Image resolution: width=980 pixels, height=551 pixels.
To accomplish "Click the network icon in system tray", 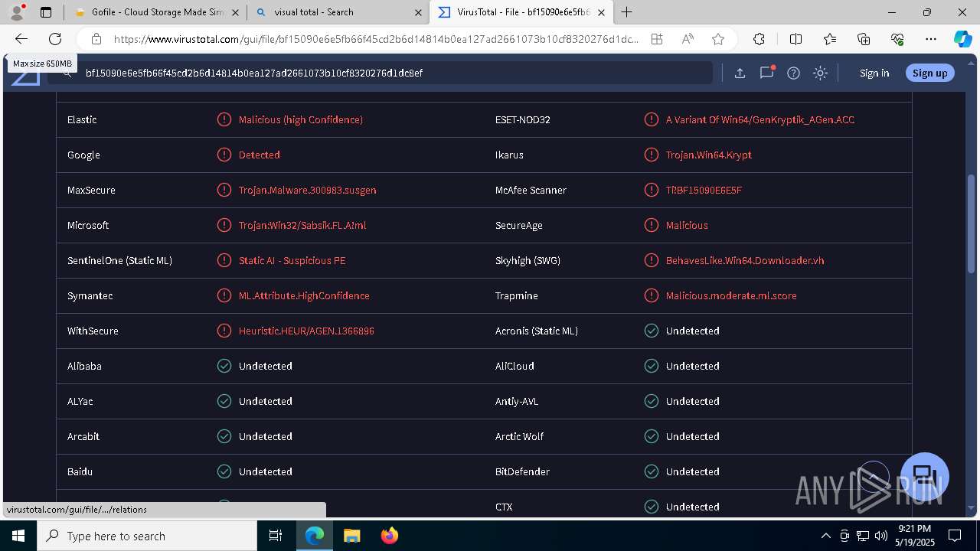I will click(862, 536).
